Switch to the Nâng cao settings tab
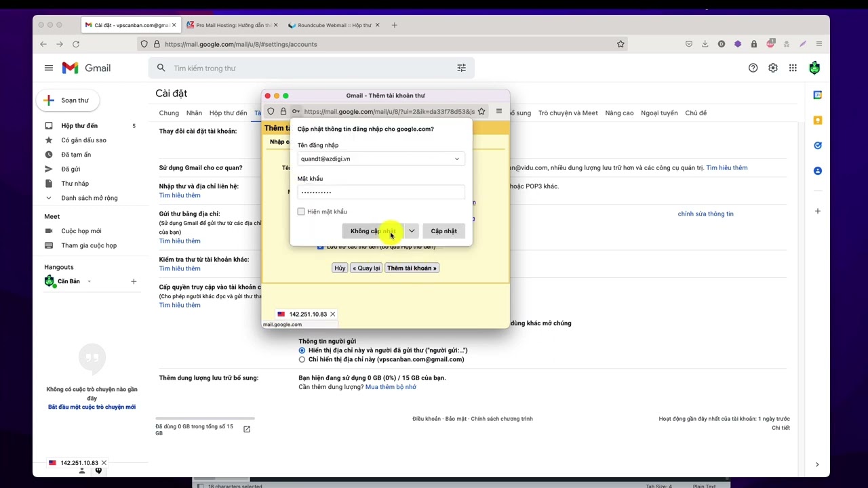 (619, 113)
